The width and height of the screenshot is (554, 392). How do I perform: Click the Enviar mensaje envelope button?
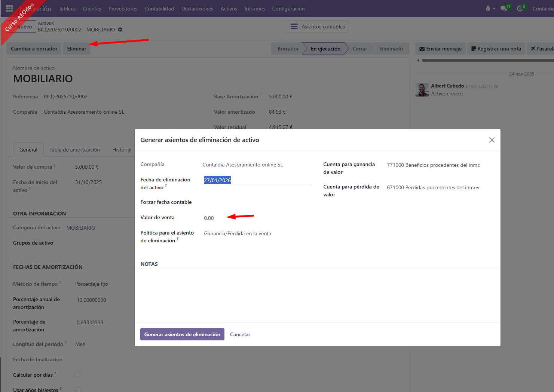pyautogui.click(x=440, y=49)
